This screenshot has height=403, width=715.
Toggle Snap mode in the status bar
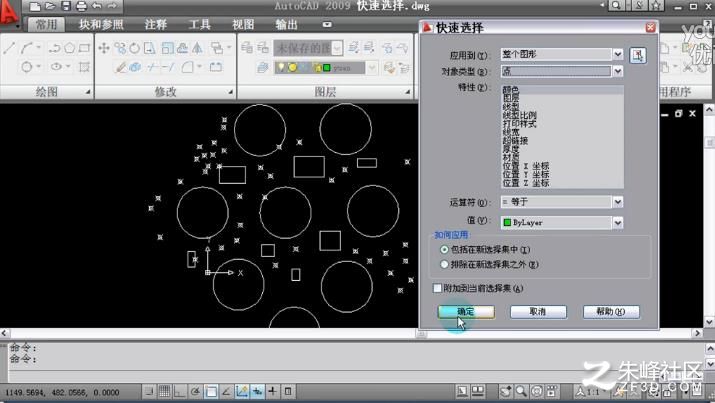149,391
